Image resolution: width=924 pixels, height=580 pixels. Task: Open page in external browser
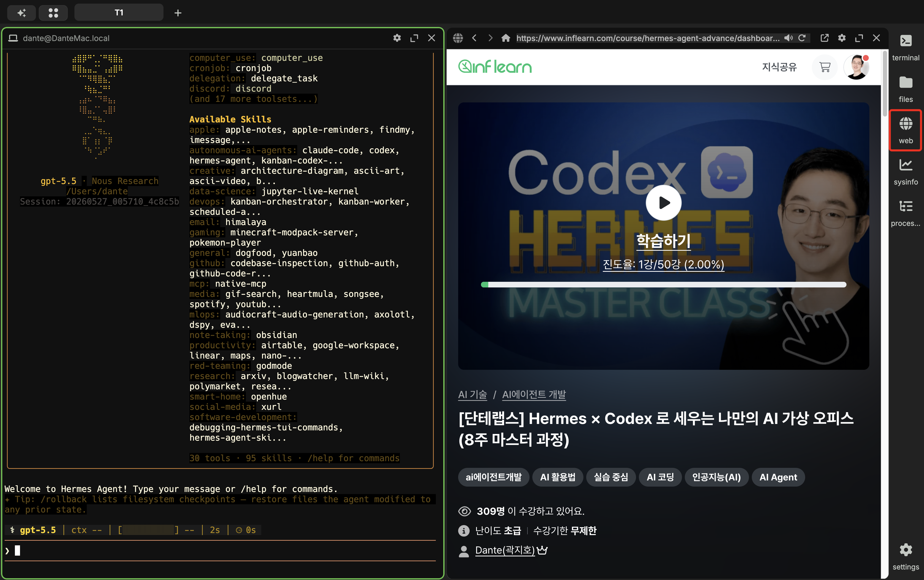825,38
